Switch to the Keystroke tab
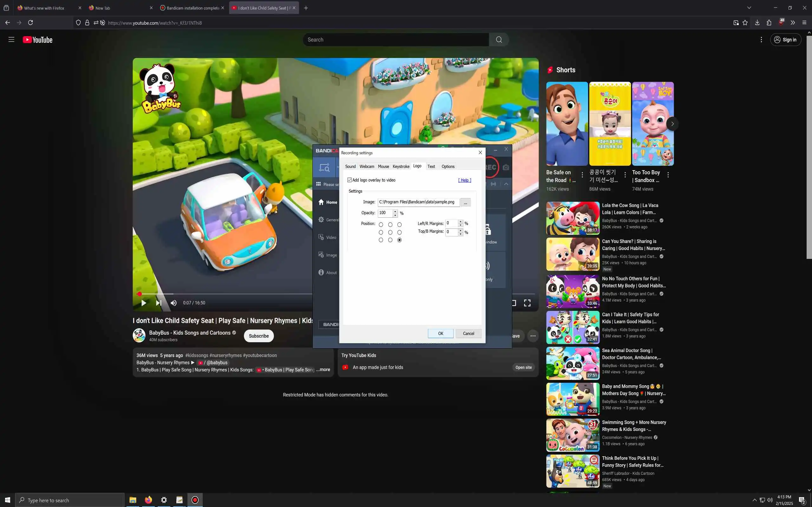The height and width of the screenshot is (507, 812). click(x=401, y=166)
